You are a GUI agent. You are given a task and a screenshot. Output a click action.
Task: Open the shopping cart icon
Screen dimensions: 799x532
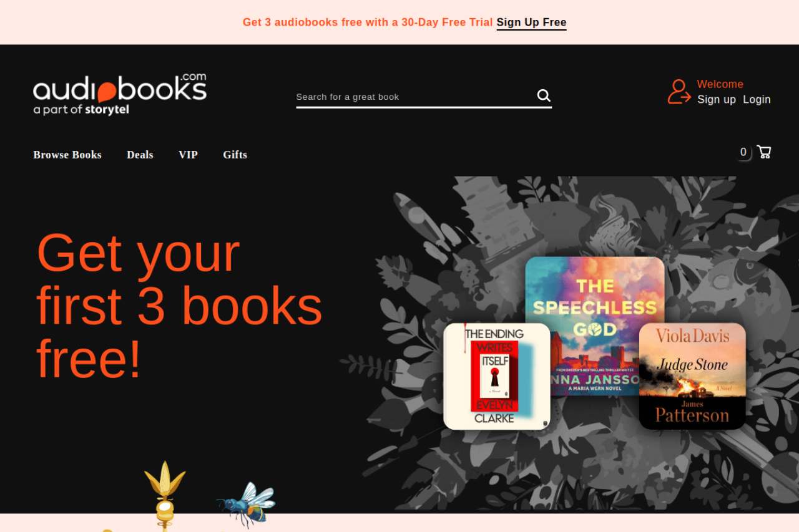[763, 152]
